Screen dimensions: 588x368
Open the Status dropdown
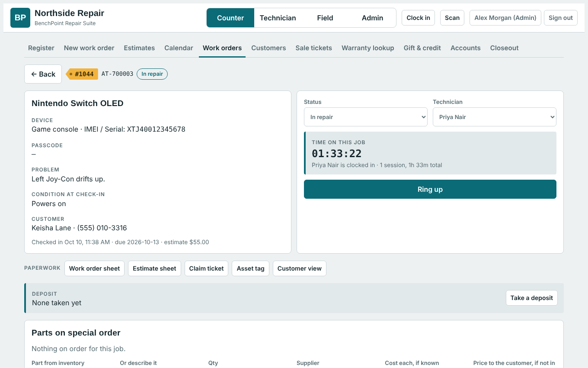(x=366, y=117)
